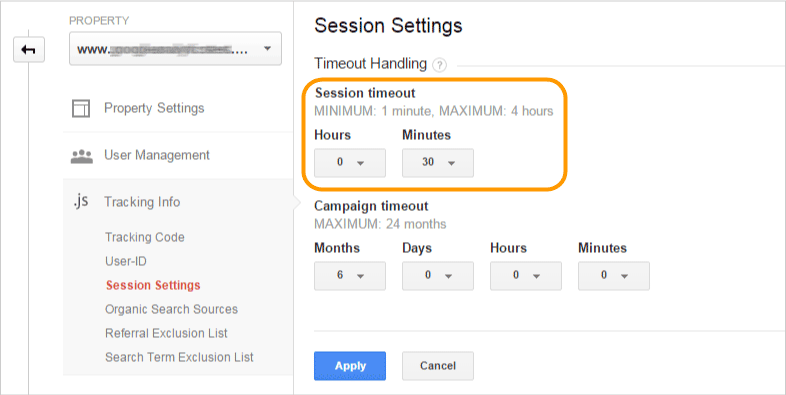786x395 pixels.
Task: Open Campaign timeout Months dropdown
Action: pyautogui.click(x=350, y=276)
